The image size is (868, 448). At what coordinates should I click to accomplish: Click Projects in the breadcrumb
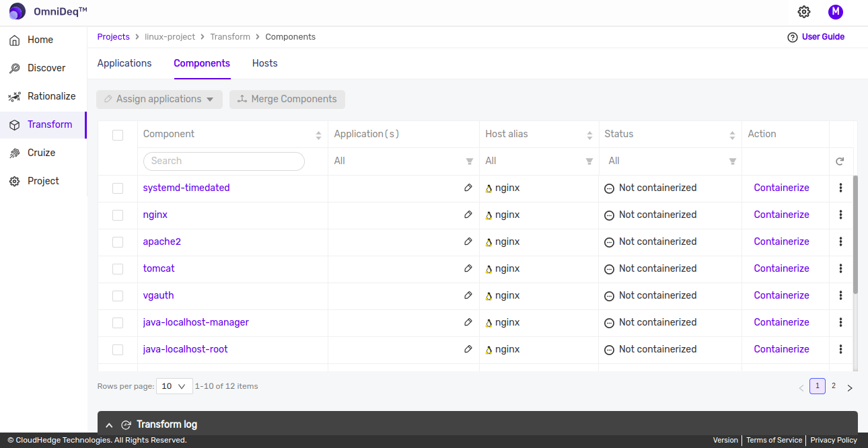(x=113, y=37)
